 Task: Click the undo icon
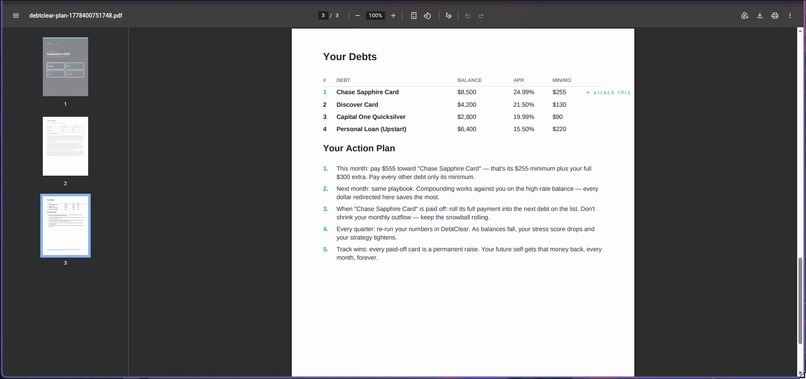467,15
